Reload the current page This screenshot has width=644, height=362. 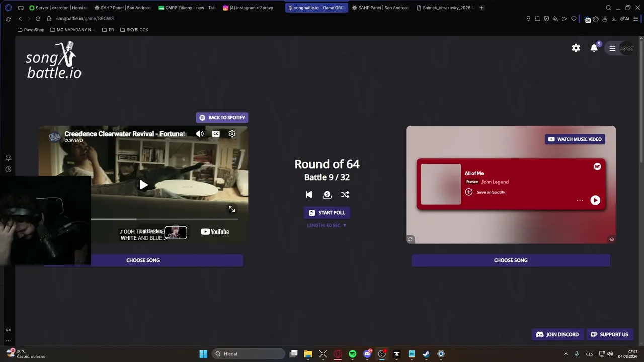37,19
